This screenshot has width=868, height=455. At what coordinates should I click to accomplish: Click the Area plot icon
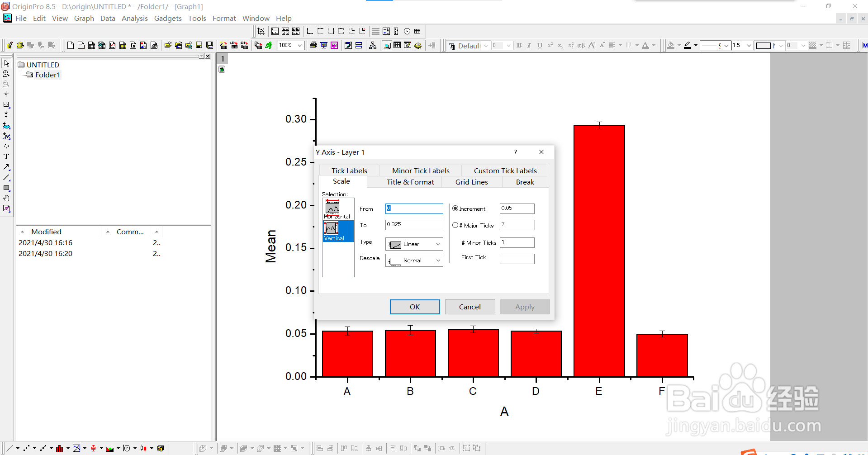110,448
